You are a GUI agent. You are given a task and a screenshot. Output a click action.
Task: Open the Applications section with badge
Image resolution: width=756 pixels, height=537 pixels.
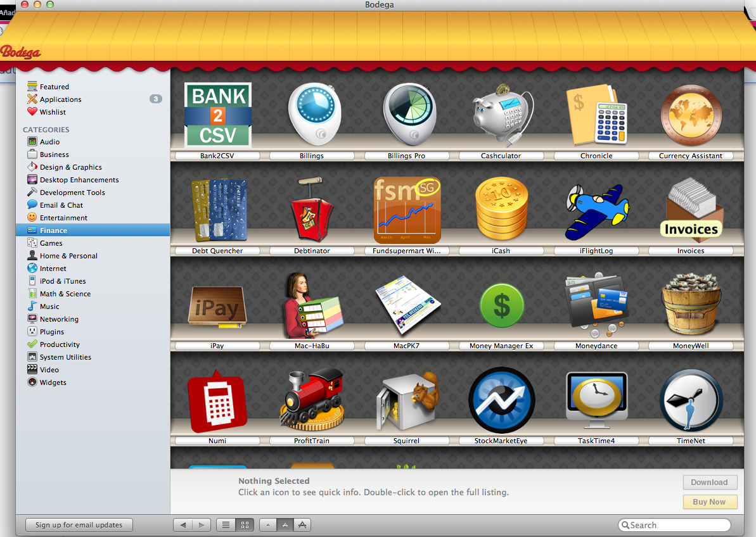(x=61, y=99)
